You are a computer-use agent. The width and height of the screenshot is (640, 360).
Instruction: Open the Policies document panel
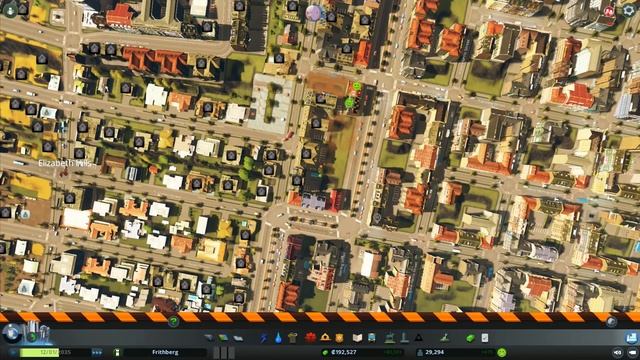point(484,338)
